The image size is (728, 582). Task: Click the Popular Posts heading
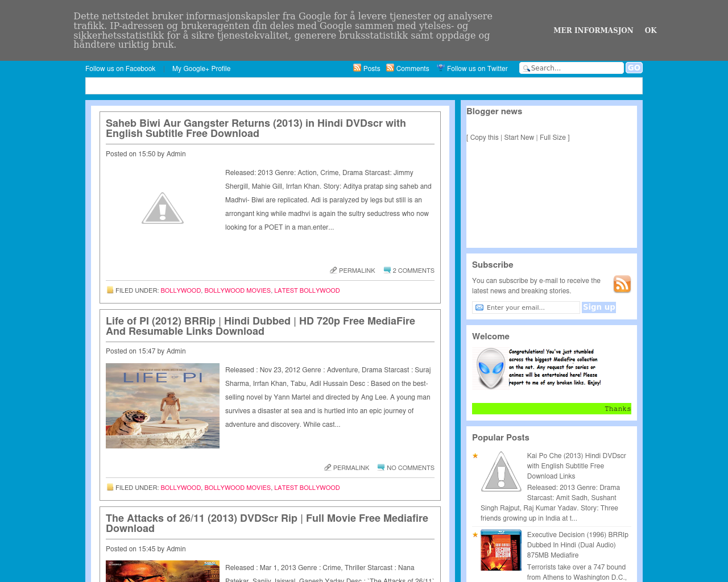500,438
